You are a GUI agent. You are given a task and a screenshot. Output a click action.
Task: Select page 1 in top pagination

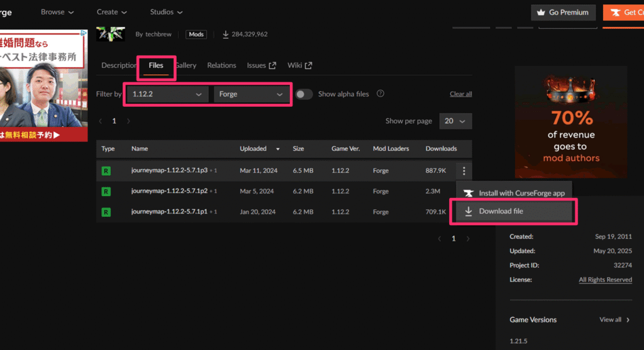pos(114,121)
